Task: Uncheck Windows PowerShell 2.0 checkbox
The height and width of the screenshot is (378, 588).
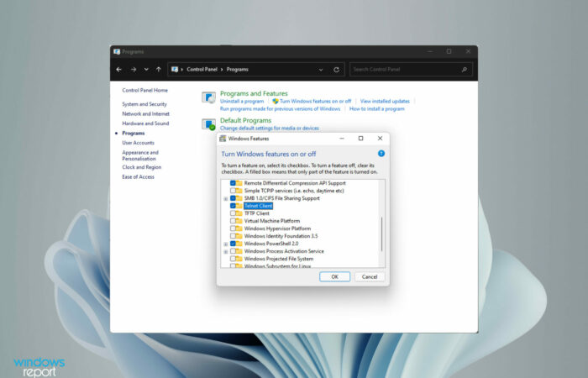Action: (233, 244)
